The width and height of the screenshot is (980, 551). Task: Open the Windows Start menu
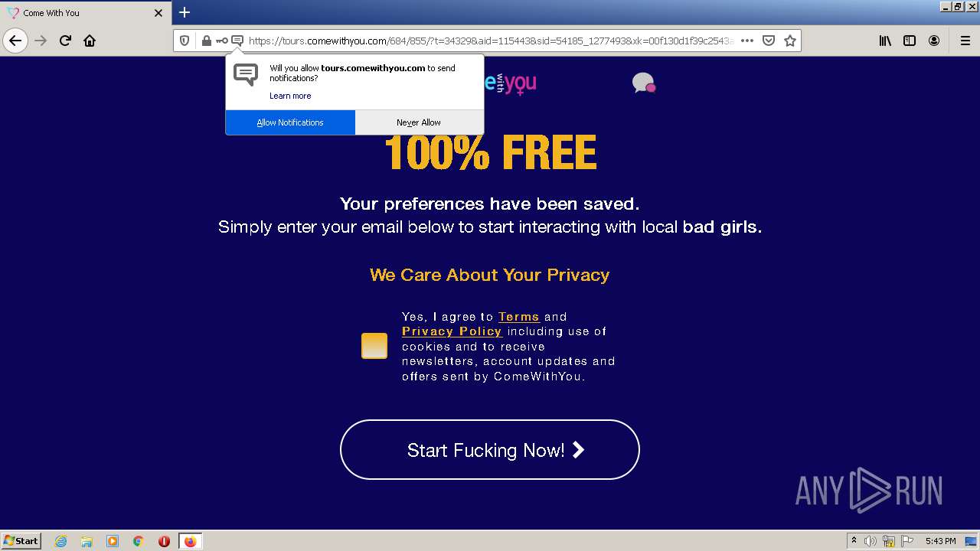coord(21,541)
